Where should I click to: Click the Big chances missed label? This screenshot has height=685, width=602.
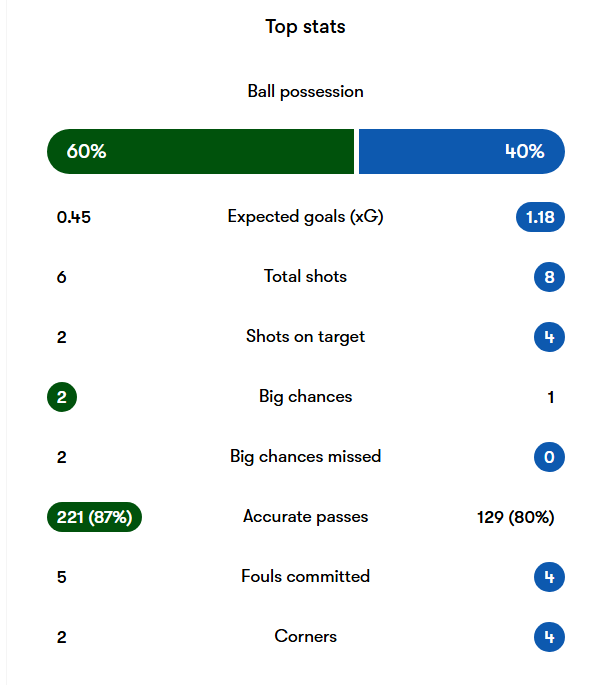(x=305, y=456)
